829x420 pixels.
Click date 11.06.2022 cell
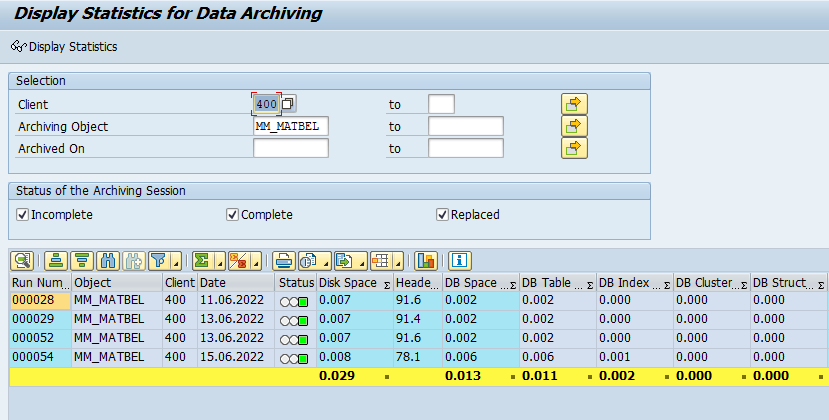click(x=236, y=300)
